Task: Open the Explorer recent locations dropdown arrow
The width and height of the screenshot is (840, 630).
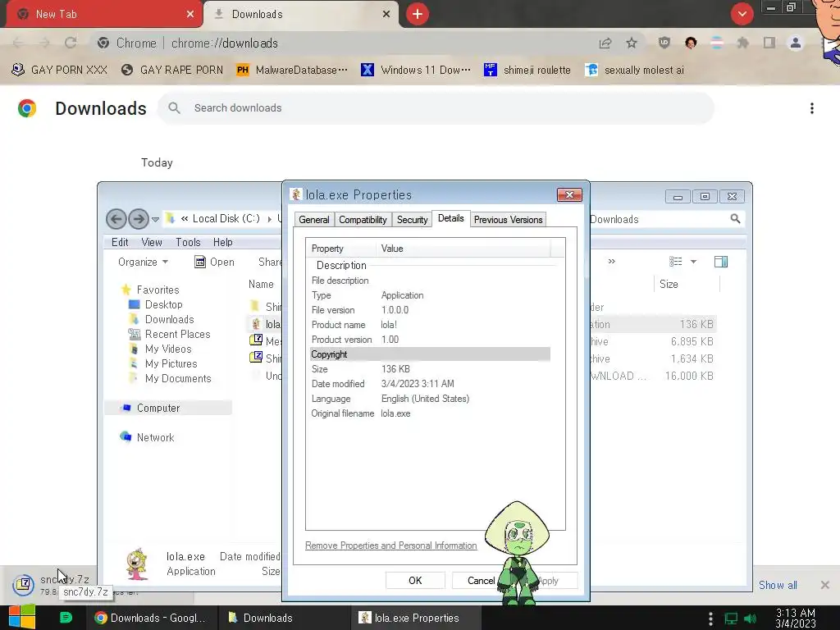Action: pos(155,219)
